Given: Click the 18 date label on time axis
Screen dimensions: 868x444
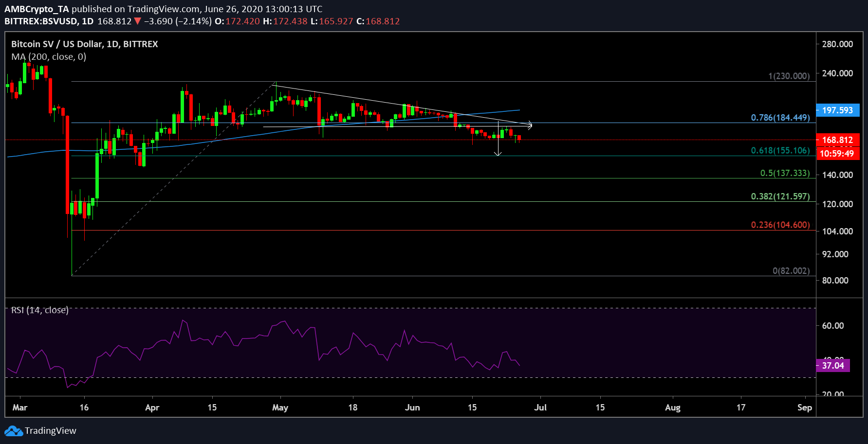Looking at the screenshot, I should (x=353, y=408).
